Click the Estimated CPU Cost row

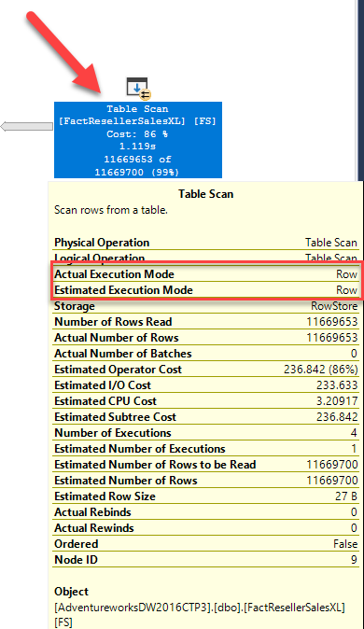click(x=205, y=401)
